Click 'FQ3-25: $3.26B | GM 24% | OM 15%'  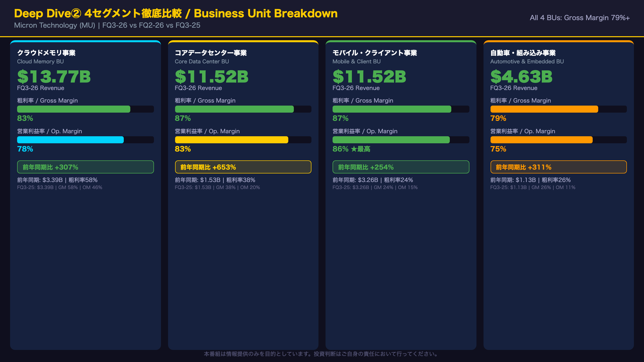(x=375, y=187)
